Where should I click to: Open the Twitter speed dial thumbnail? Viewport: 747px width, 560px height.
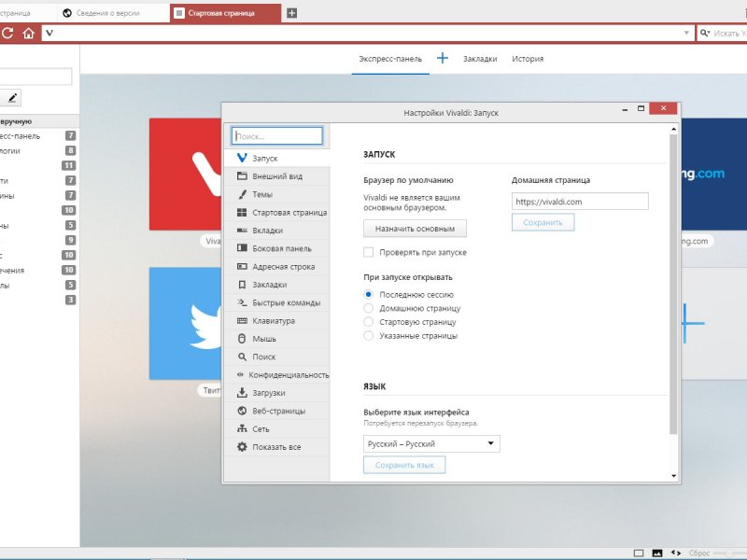pos(185,324)
